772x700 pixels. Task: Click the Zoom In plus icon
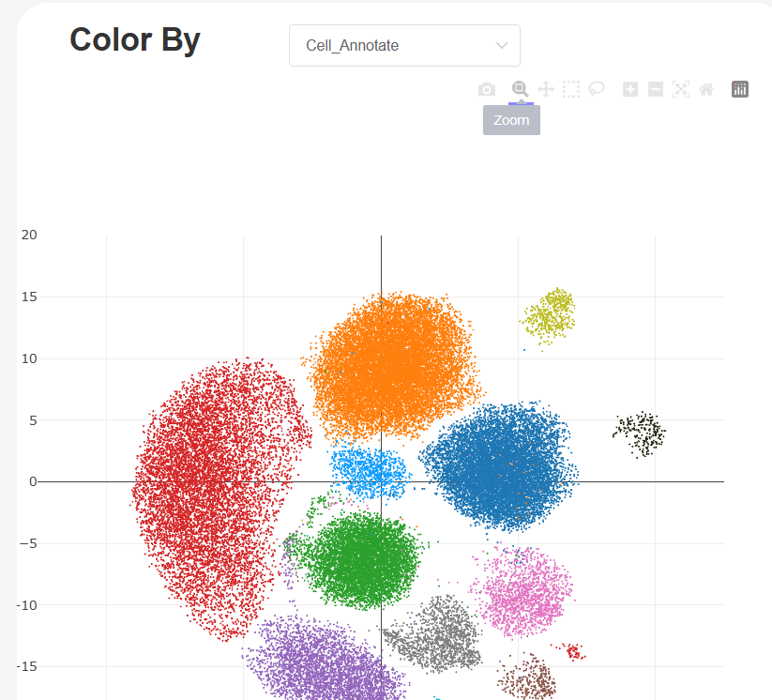[630, 89]
